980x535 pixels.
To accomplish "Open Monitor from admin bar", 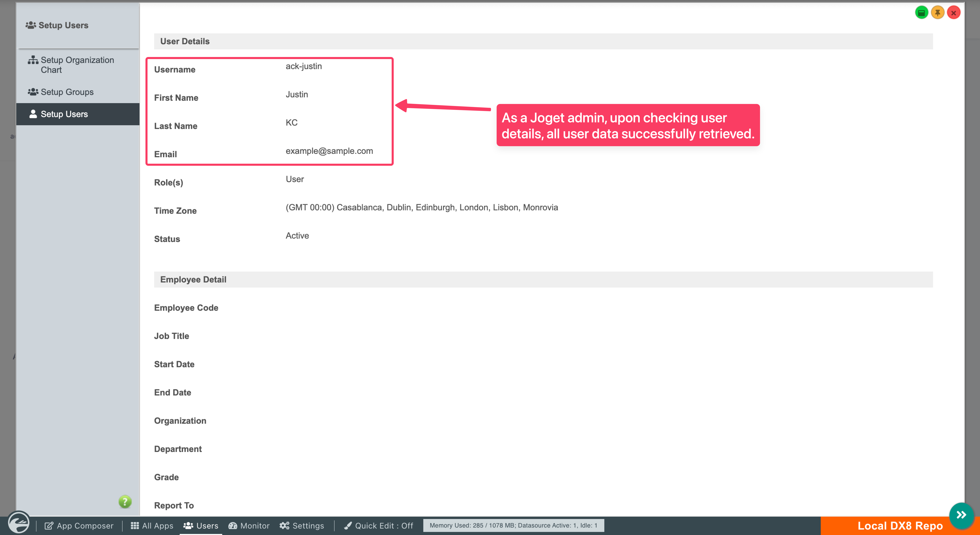I will pyautogui.click(x=249, y=526).
